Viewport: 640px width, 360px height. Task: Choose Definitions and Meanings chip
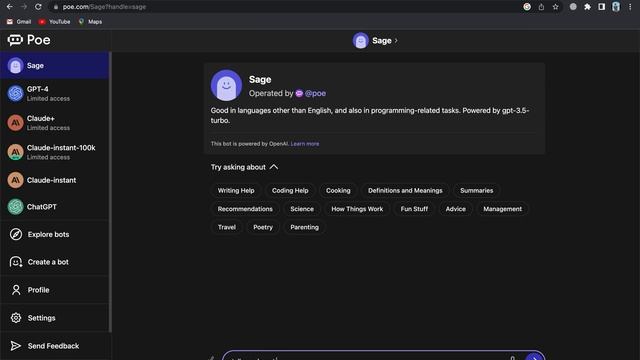pos(405,191)
